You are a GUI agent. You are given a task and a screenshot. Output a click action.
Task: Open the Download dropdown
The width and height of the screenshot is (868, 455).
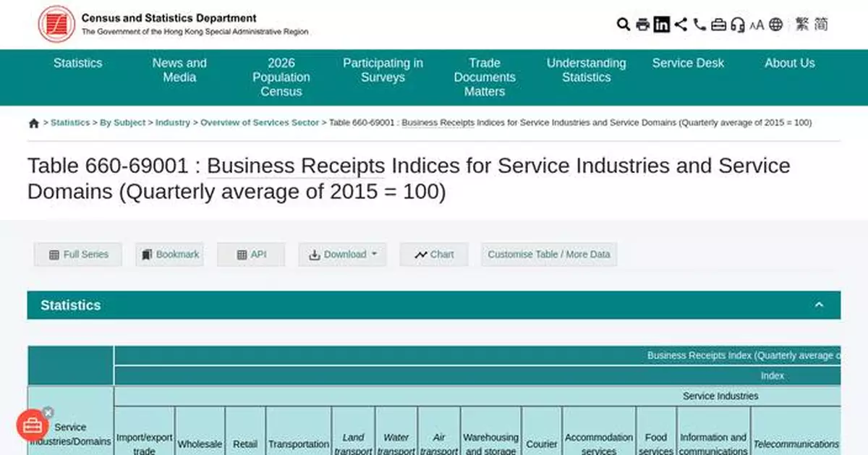[342, 254]
